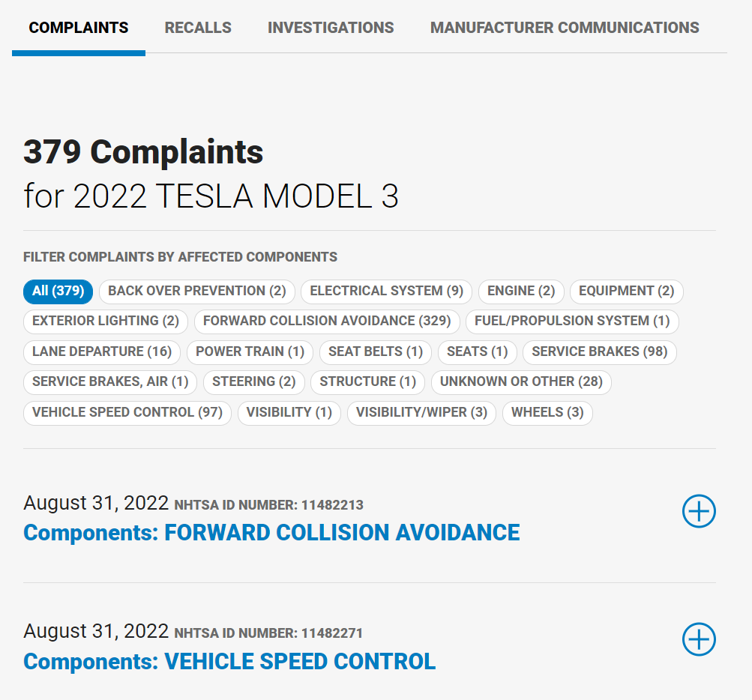Filter results by BACK OVER PREVENTION
The image size is (752, 700).
(196, 292)
